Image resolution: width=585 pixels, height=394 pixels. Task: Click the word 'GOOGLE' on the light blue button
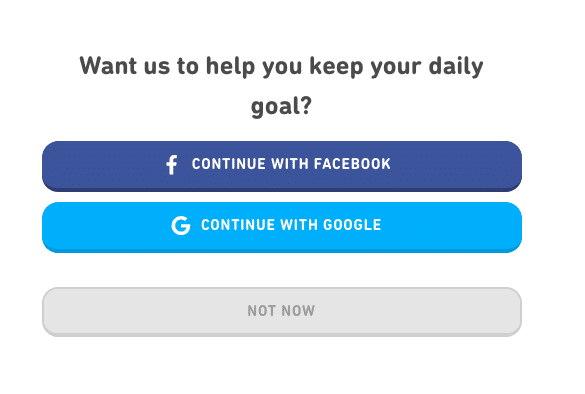(x=352, y=225)
